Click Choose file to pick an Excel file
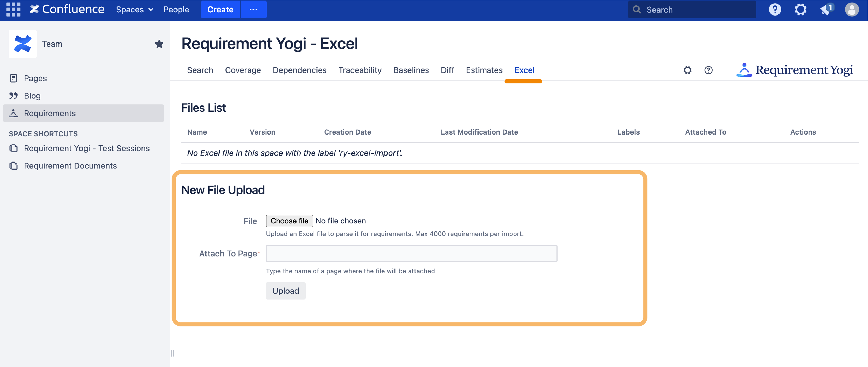This screenshot has width=868, height=367. point(289,221)
